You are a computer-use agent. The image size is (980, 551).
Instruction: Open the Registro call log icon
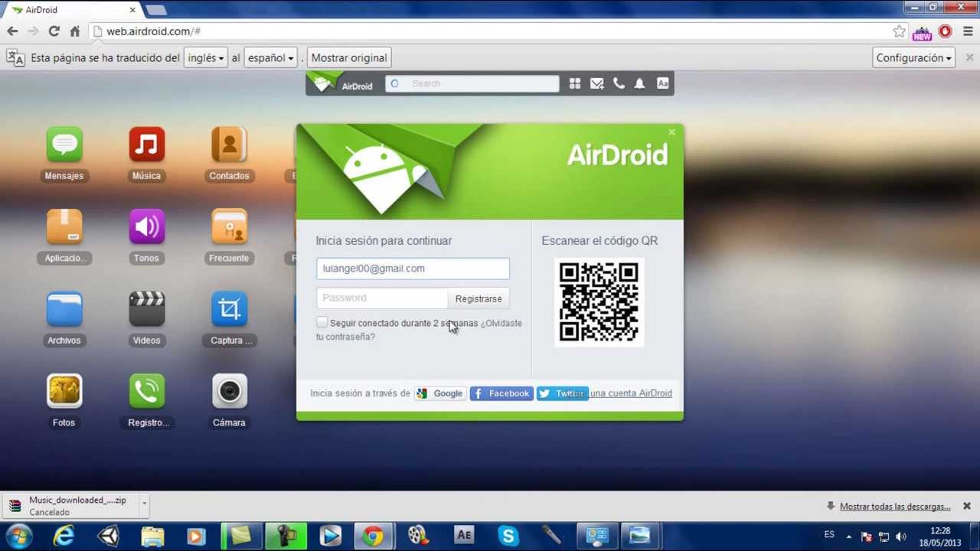click(147, 391)
